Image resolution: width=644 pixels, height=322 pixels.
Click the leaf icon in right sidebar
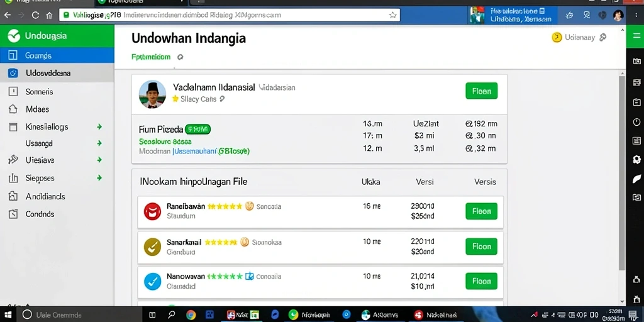[636, 178]
